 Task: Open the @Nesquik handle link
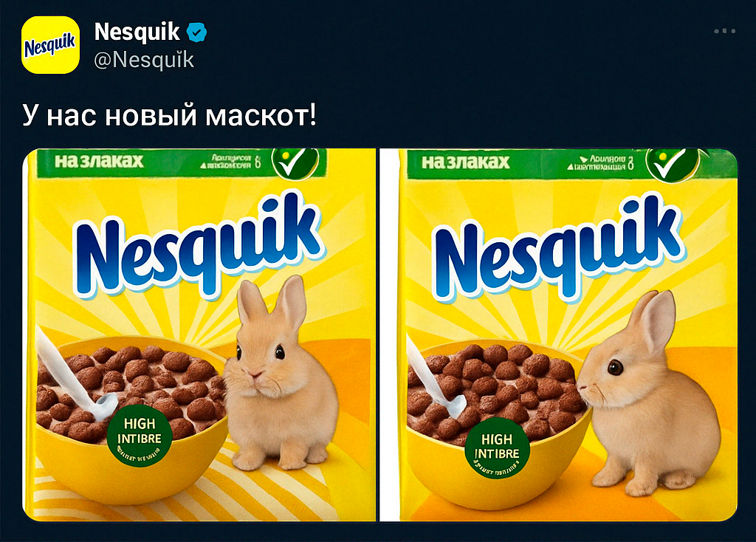pyautogui.click(x=144, y=61)
